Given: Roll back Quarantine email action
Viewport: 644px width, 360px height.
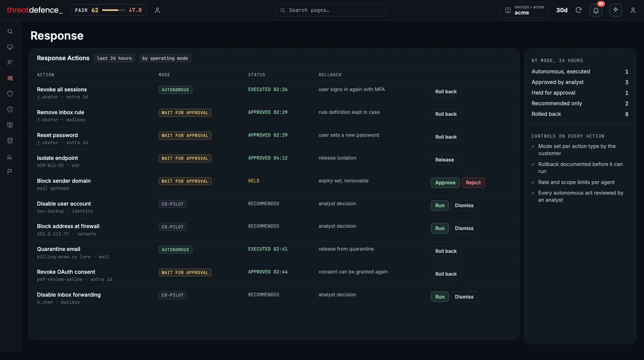Looking at the screenshot, I should click(446, 251).
